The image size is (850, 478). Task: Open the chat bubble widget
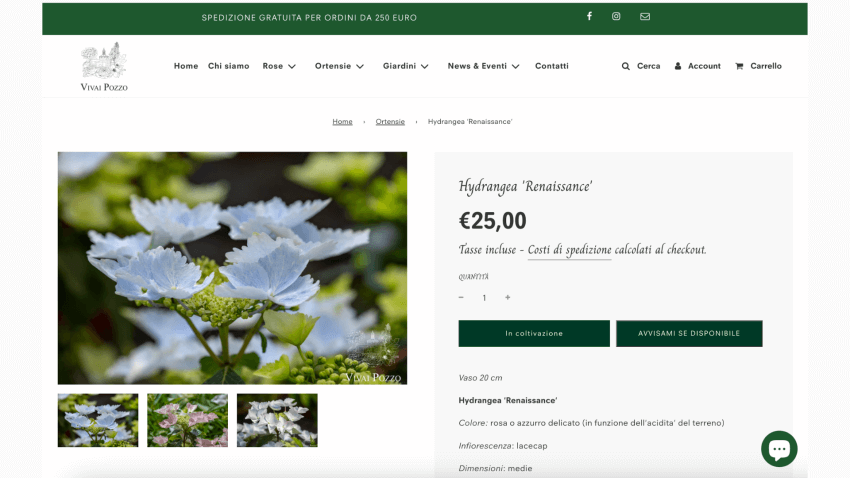tap(779, 449)
